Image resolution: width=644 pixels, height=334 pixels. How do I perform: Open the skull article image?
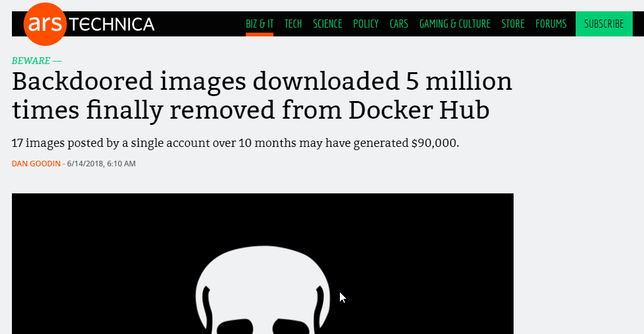coord(263,264)
